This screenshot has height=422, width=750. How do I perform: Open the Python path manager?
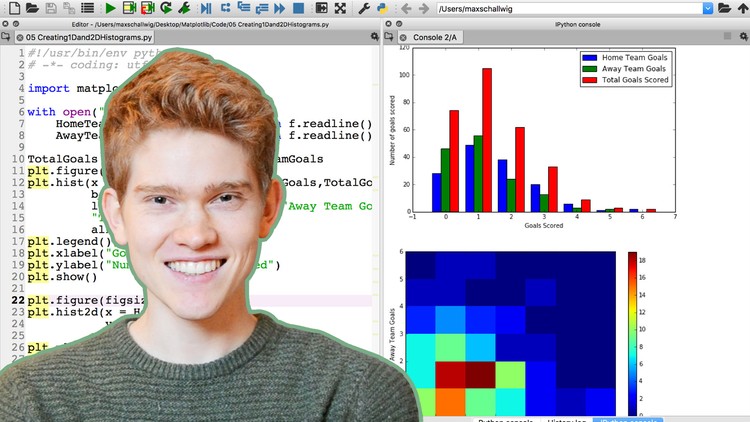point(384,8)
